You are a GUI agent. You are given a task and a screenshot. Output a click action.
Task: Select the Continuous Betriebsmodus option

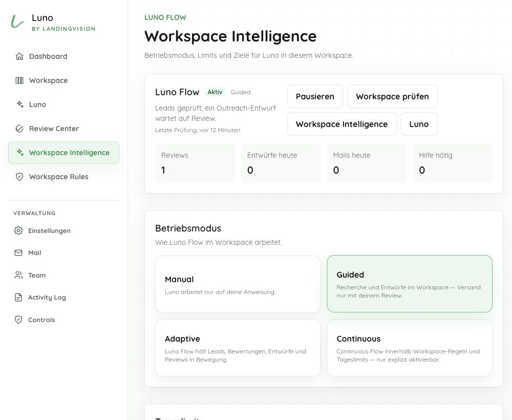coord(410,348)
